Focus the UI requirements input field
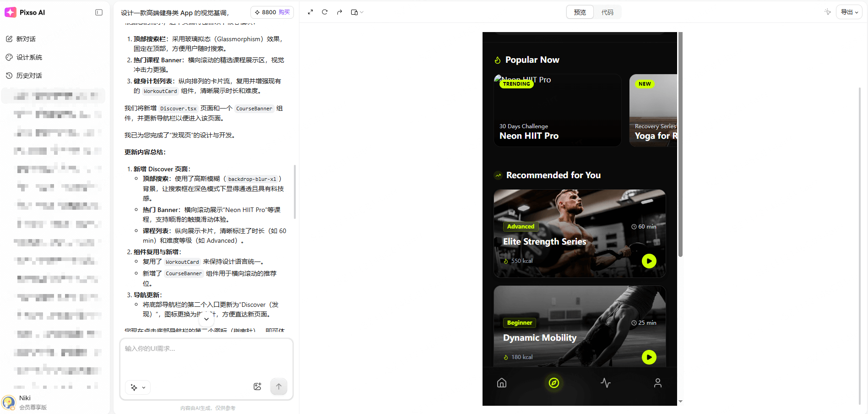Image resolution: width=868 pixels, height=414 pixels. point(206,360)
